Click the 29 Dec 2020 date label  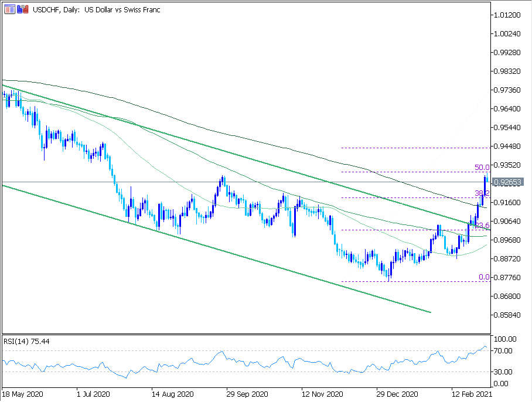click(x=397, y=394)
